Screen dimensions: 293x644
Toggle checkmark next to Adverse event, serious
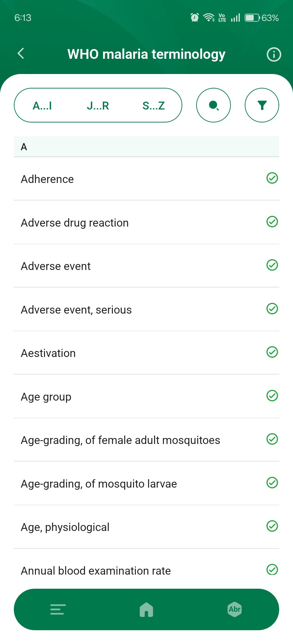coord(272,309)
